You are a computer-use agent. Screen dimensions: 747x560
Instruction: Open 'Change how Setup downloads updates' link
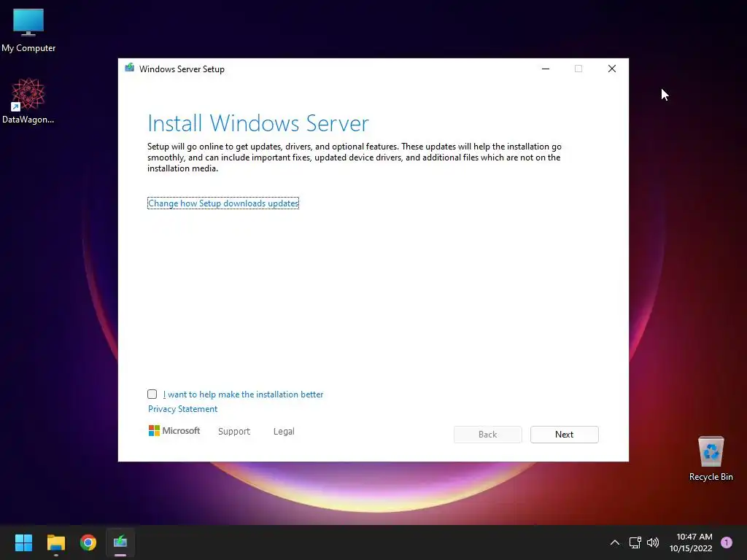(x=223, y=203)
